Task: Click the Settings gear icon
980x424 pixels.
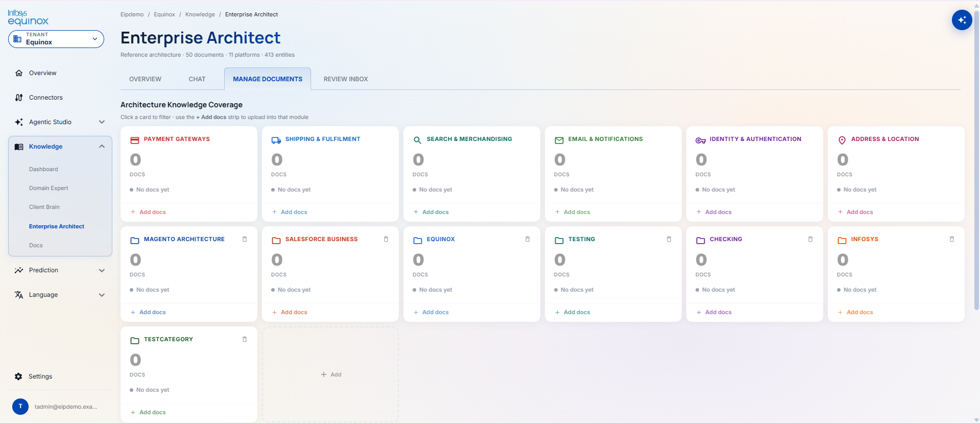Action: (18, 376)
